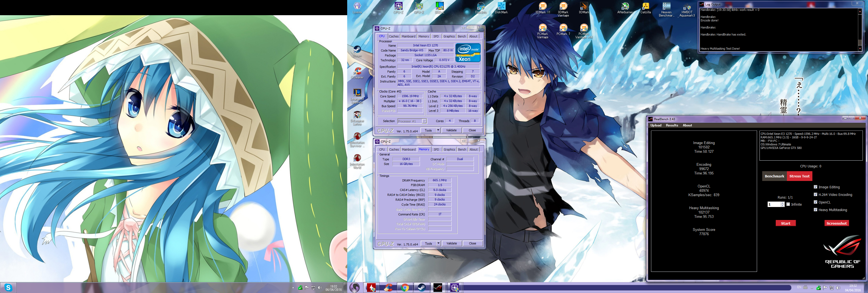868x293 pixels.
Task: Launch the Heaven Benchmark desktop shortcut
Action: click(666, 9)
